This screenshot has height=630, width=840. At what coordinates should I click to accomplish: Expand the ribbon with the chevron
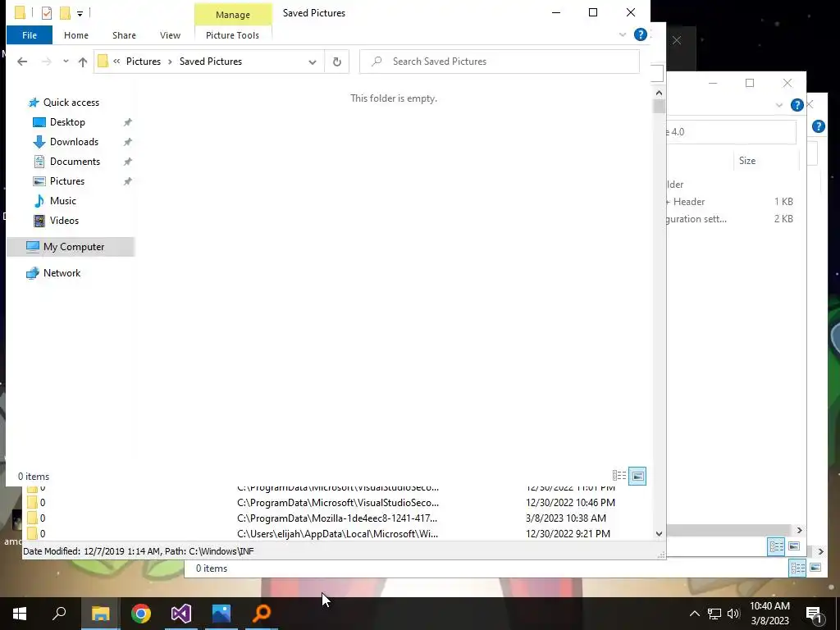point(623,34)
